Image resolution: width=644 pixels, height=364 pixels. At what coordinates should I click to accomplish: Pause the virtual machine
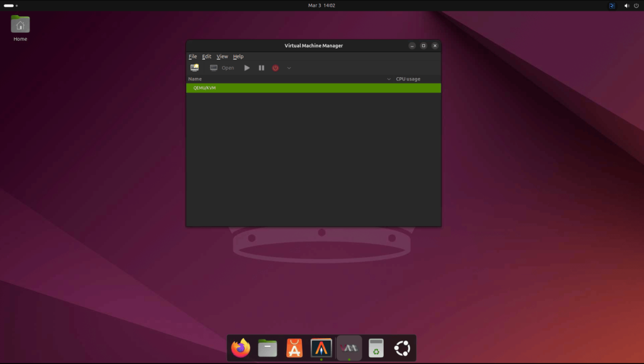point(261,68)
